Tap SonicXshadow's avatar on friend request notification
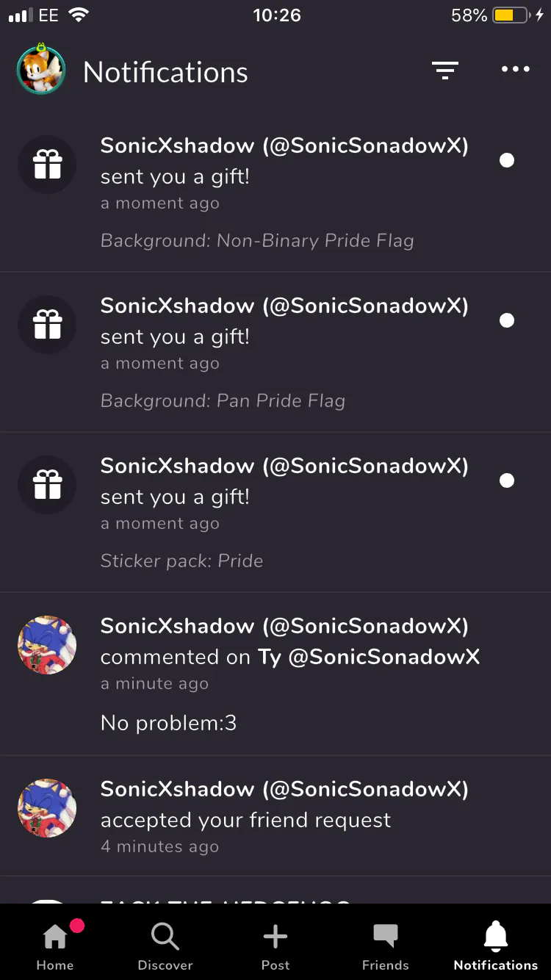Screen dimensions: 551x980 47,808
